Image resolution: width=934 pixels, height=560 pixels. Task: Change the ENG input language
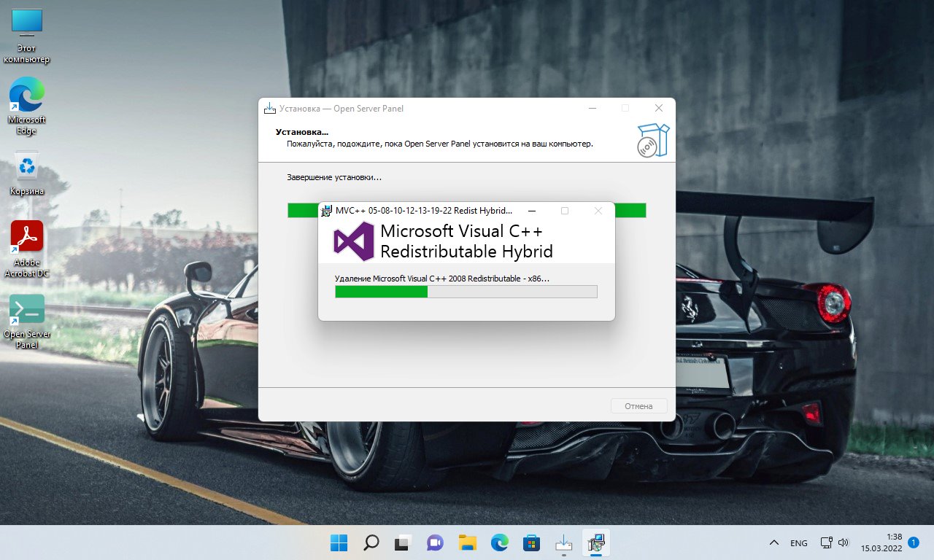click(799, 543)
